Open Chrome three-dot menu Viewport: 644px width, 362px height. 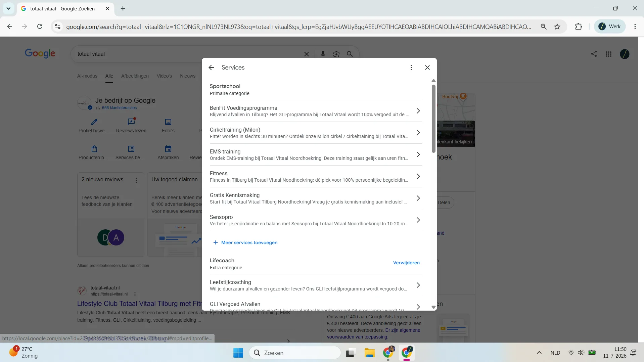coord(635,27)
